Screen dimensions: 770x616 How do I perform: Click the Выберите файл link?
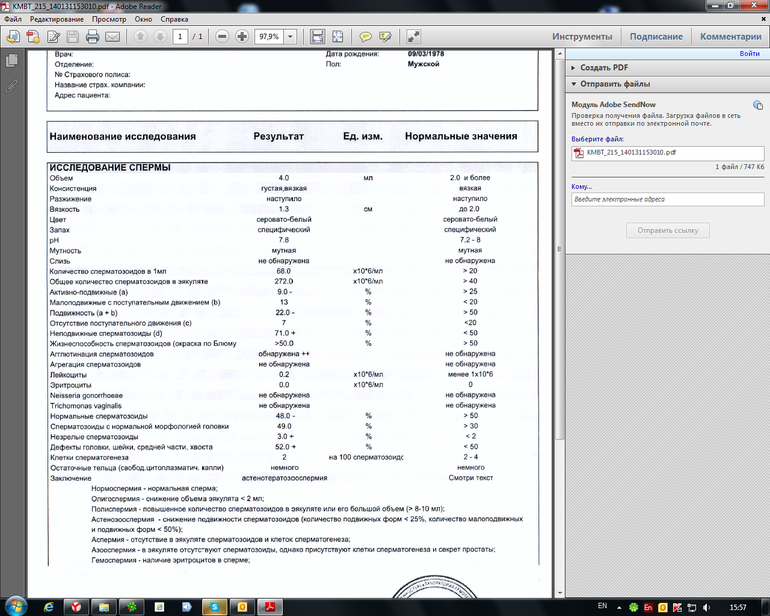pos(597,139)
